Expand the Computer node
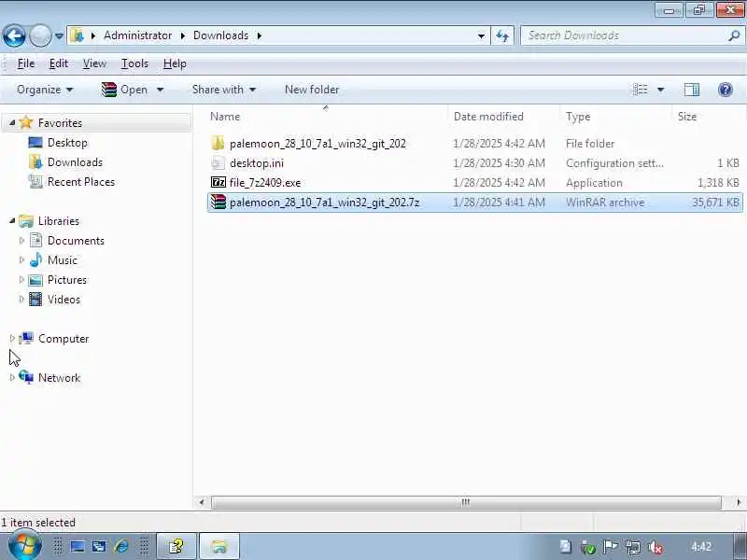This screenshot has height=560, width=747. coord(12,339)
